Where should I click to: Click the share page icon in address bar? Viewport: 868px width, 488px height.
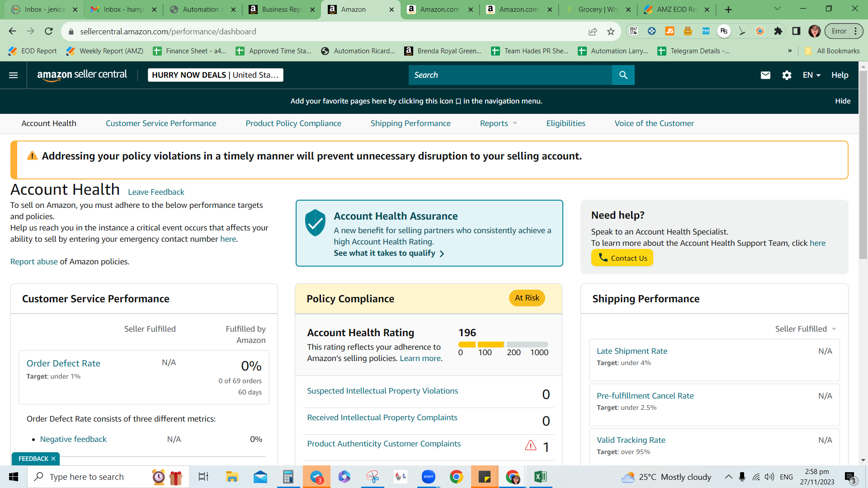click(593, 31)
